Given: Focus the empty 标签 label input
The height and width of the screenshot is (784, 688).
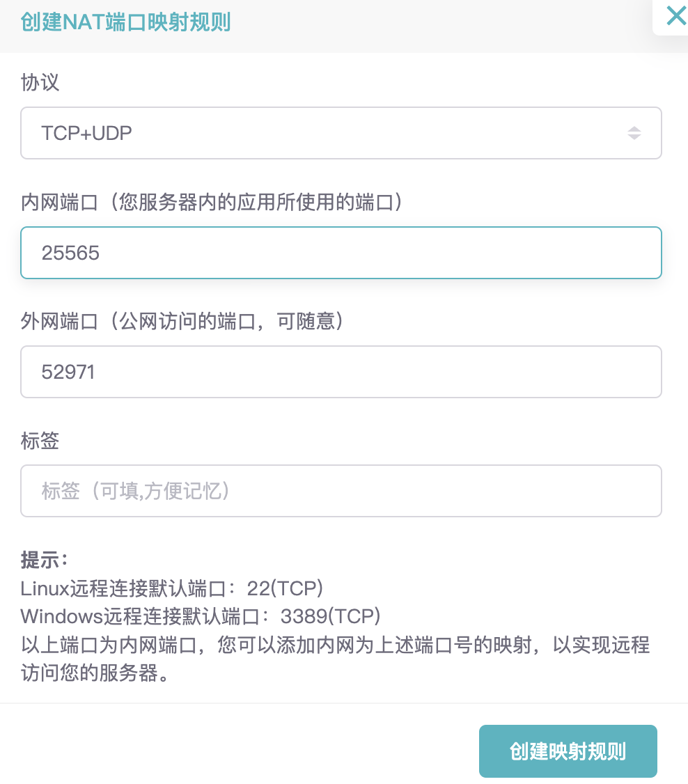Looking at the screenshot, I should coord(341,491).
